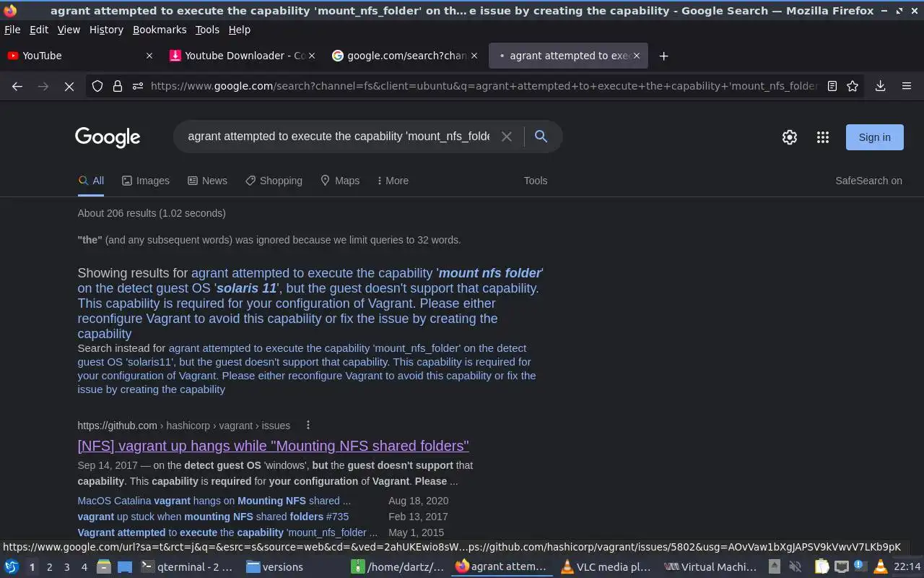Open the Help menu
This screenshot has width=924, height=578.
click(239, 30)
